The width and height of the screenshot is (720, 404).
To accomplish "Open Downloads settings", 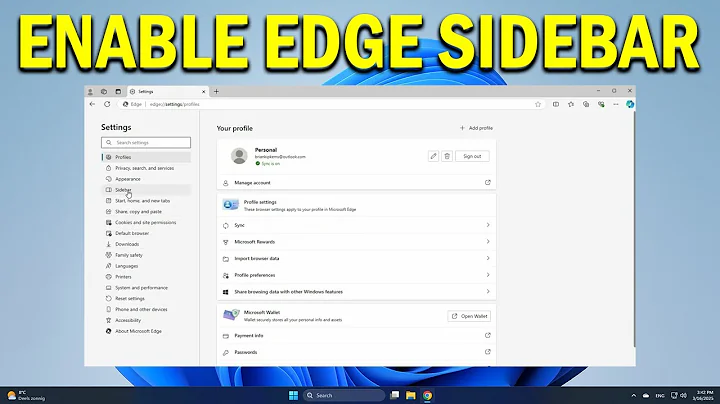I will (146, 244).
